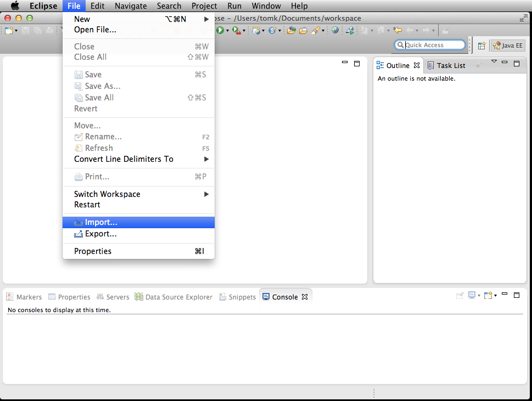Close the Console tab with its X icon
The width and height of the screenshot is (532, 401).
305,297
